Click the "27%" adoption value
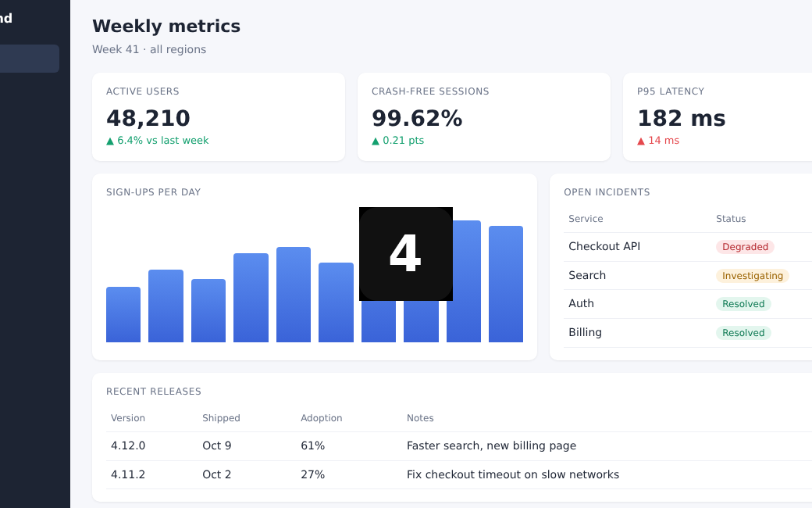 click(313, 475)
